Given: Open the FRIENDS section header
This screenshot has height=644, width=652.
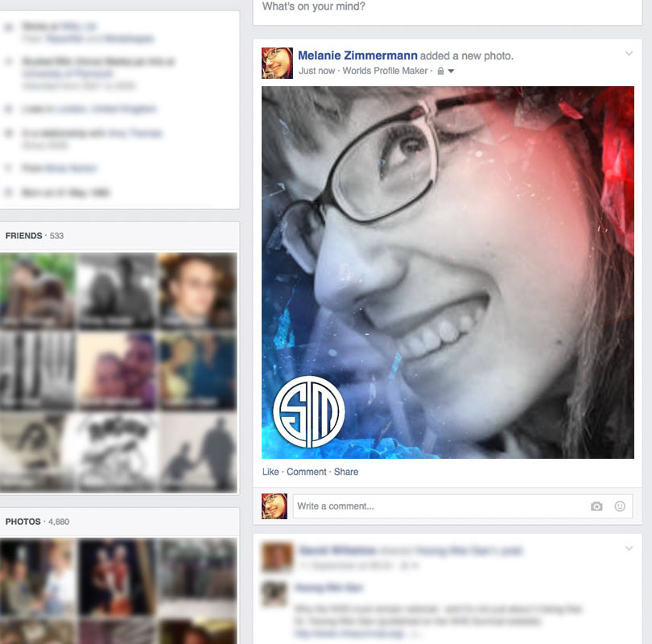Looking at the screenshot, I should tap(23, 236).
